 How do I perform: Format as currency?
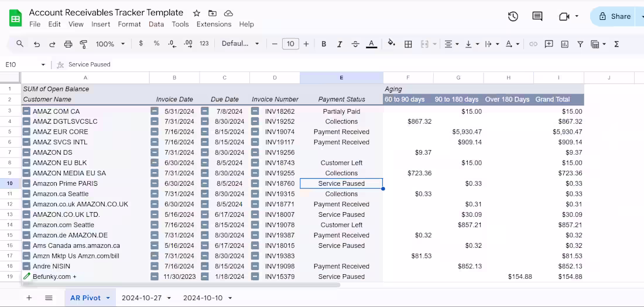point(141,43)
